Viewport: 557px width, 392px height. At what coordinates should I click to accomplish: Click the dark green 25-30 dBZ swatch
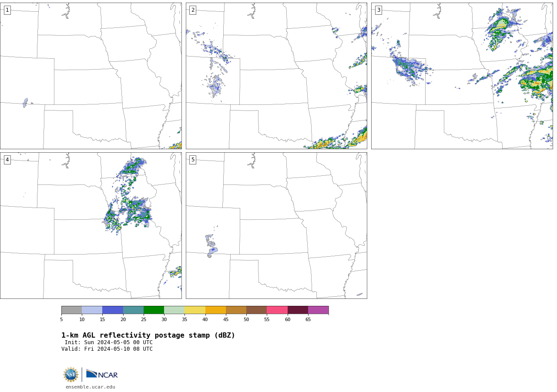[154, 310]
